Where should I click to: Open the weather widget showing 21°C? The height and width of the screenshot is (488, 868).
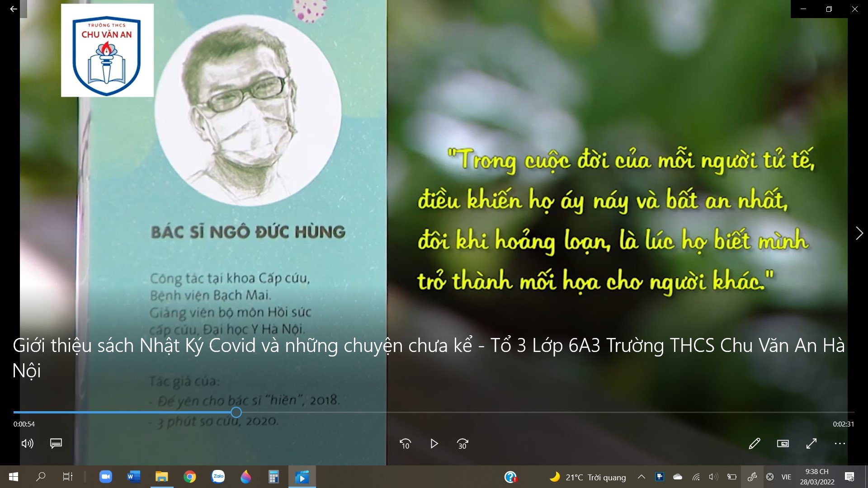pyautogui.click(x=588, y=477)
